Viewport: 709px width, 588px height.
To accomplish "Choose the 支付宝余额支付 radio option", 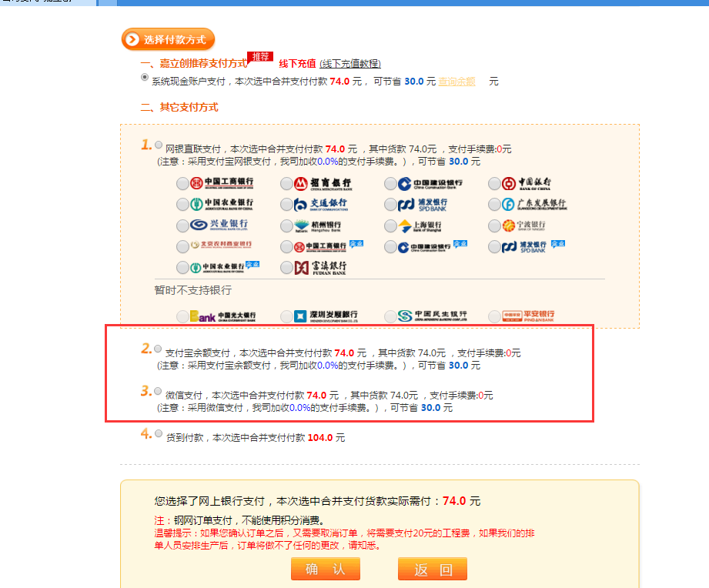I will point(159,348).
